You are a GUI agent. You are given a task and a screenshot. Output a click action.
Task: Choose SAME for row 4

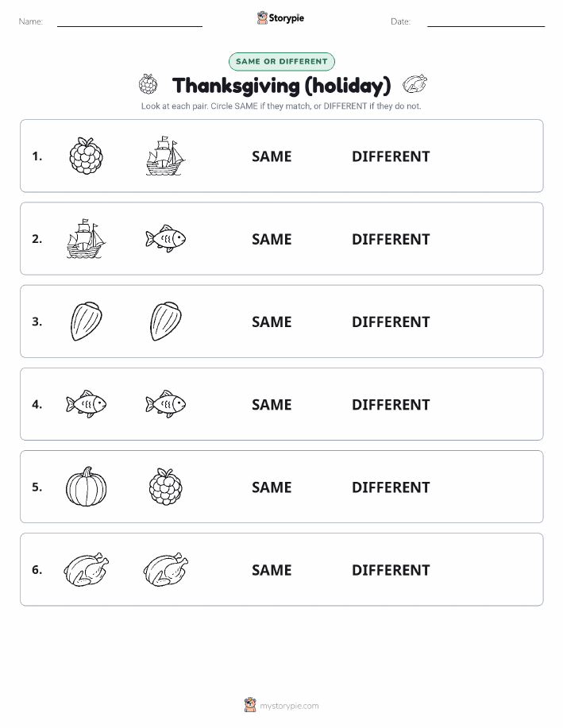tap(272, 404)
